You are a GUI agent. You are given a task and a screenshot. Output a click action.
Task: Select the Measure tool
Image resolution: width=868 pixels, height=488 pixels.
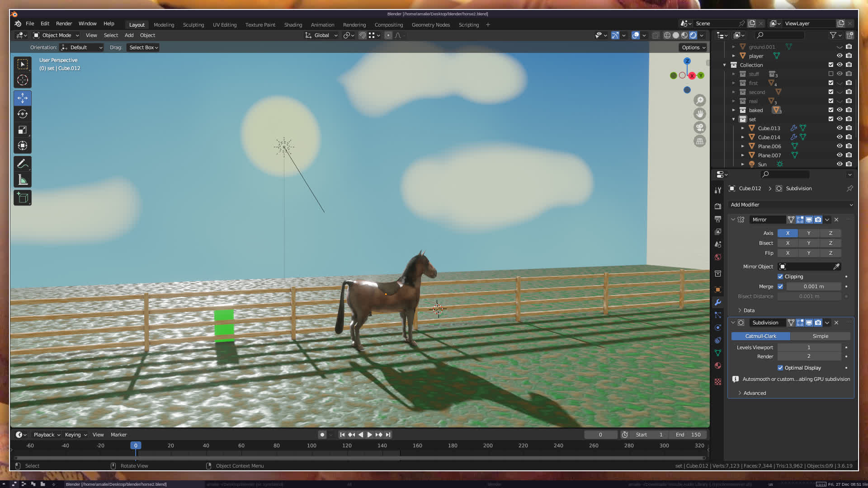(x=23, y=180)
